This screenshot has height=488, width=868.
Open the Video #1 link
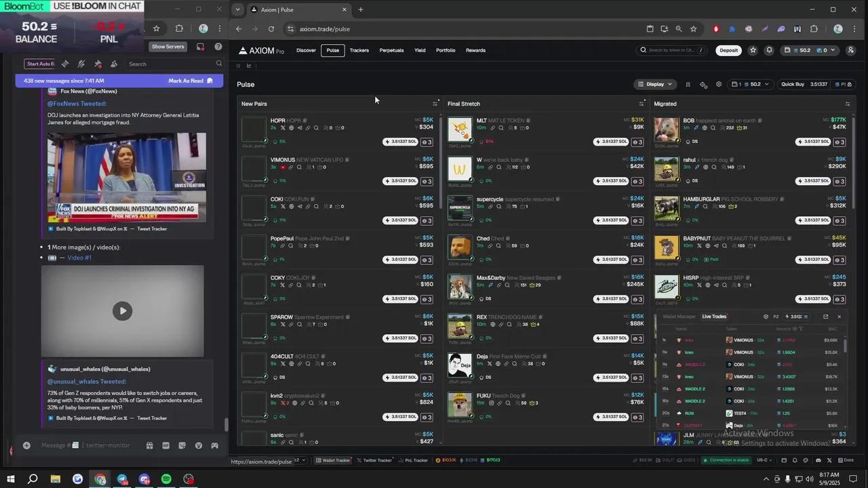click(79, 258)
